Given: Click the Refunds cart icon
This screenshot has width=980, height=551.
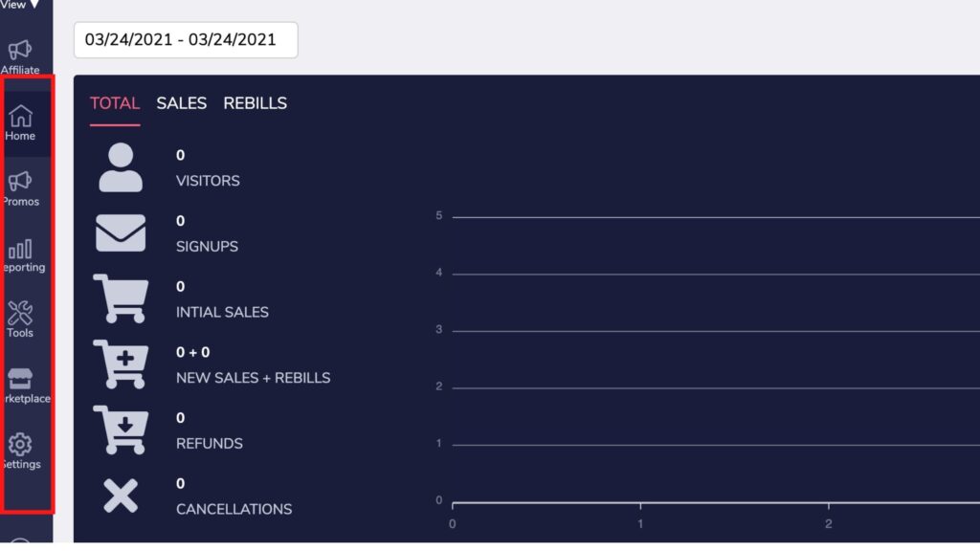Looking at the screenshot, I should (121, 430).
